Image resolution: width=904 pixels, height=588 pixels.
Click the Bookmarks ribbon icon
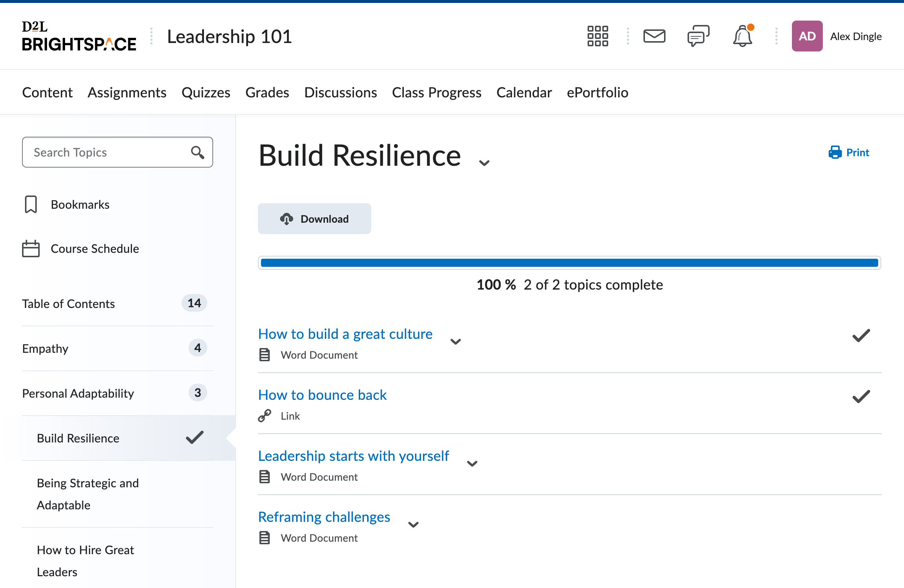click(31, 204)
